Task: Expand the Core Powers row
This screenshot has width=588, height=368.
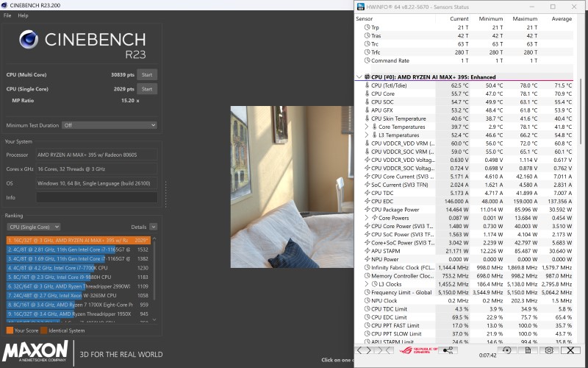Action: click(367, 218)
